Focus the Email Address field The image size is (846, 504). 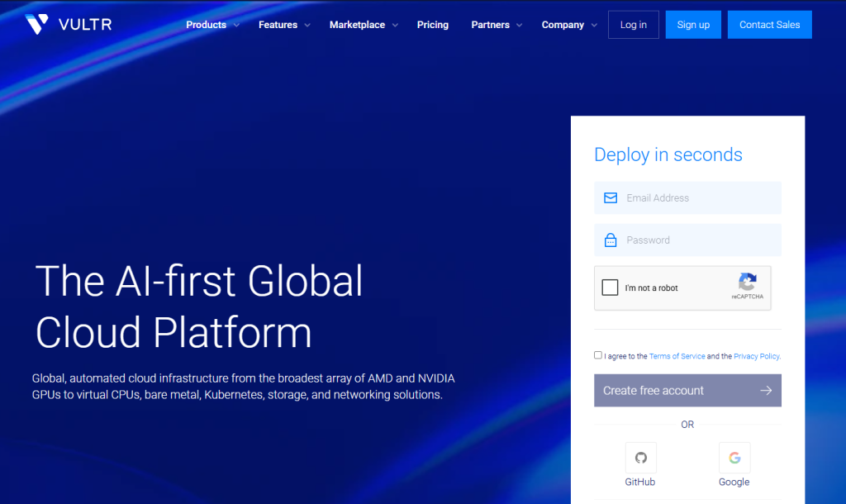tap(687, 198)
